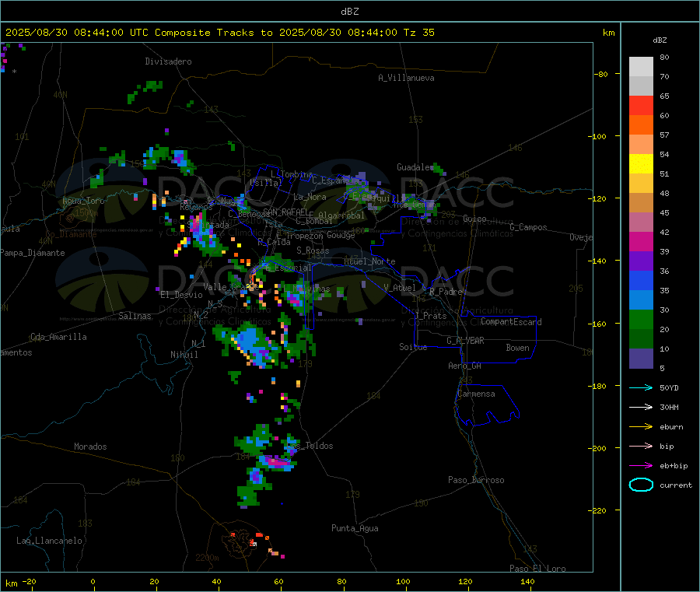Select the light blue legend swatch
The image size is (700, 592).
click(x=641, y=300)
